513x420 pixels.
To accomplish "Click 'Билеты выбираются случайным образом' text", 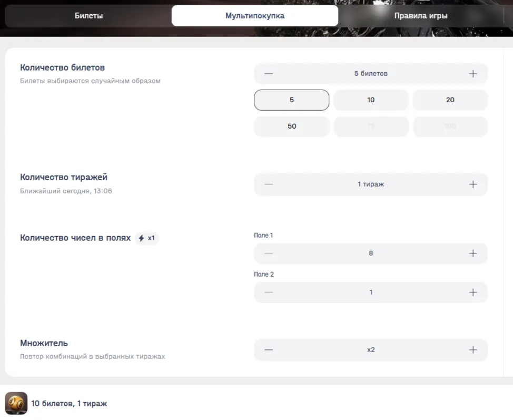I will pos(90,81).
